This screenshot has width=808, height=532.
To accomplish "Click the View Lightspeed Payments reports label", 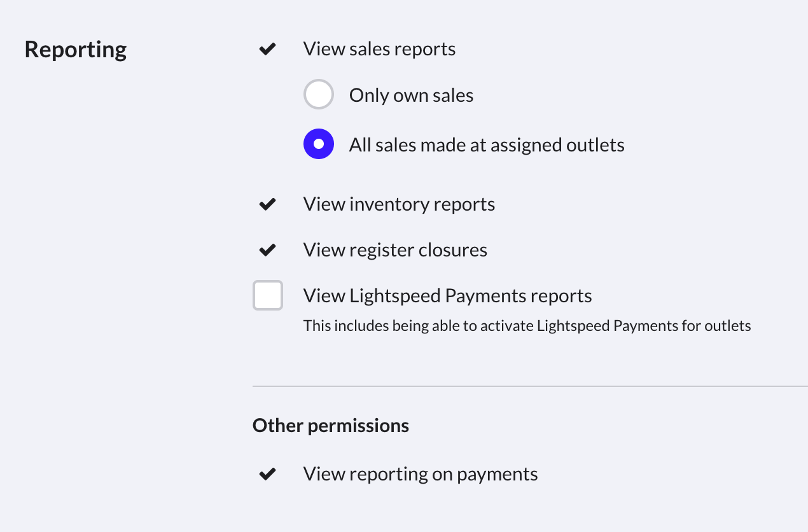I will tap(447, 296).
